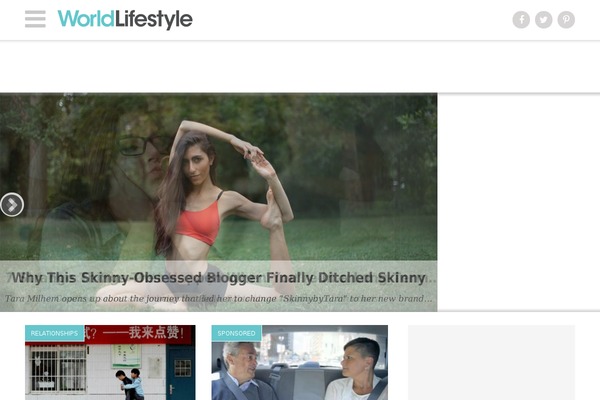Open the hamburger navigation menu
Image resolution: width=600 pixels, height=400 pixels.
pyautogui.click(x=35, y=19)
